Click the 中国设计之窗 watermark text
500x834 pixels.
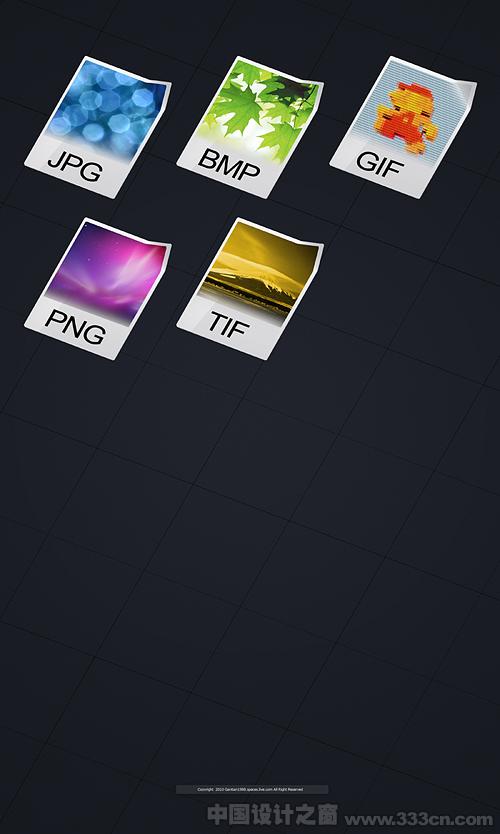272,815
